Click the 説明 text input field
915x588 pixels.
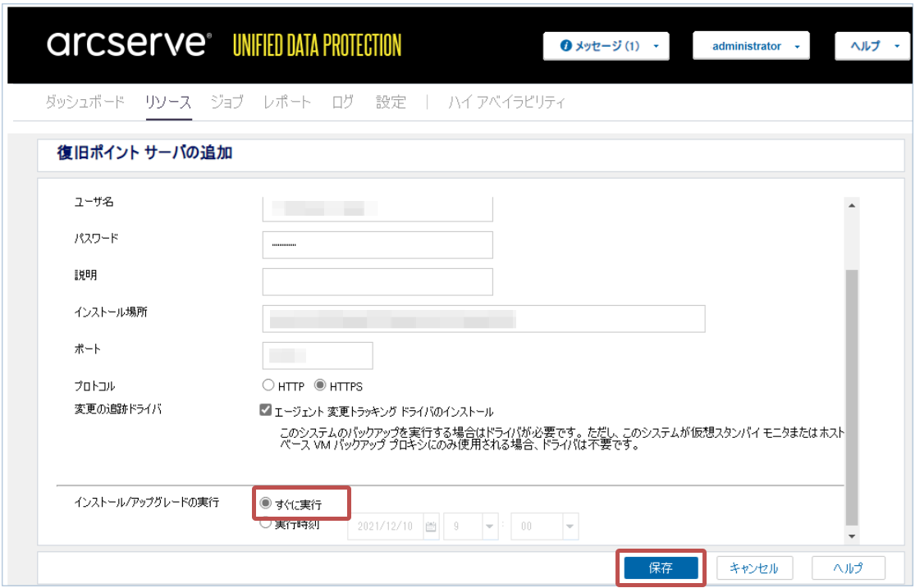pos(377,281)
